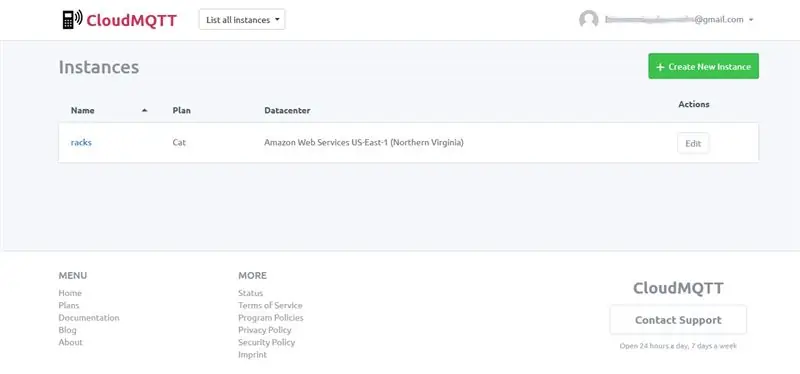Open the racks instance link
800x374 pixels.
[81, 142]
